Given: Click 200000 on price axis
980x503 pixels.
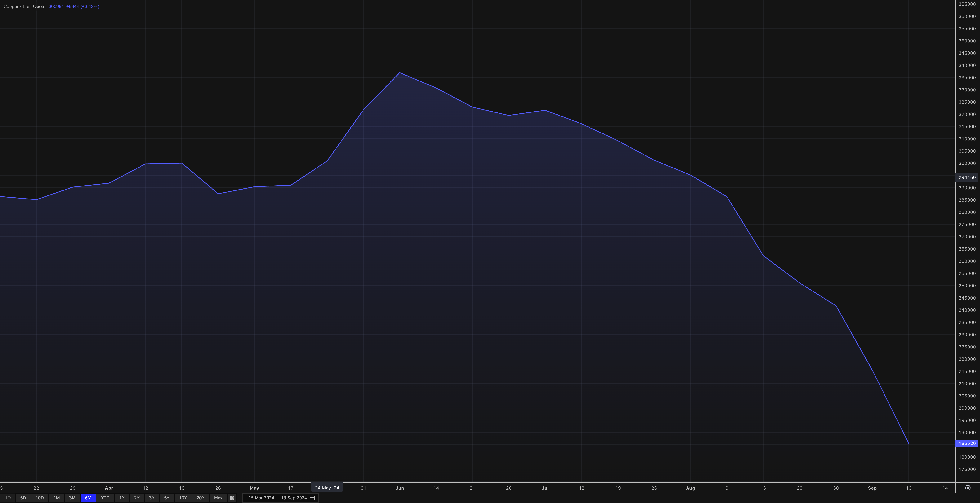Looking at the screenshot, I should click(967, 408).
